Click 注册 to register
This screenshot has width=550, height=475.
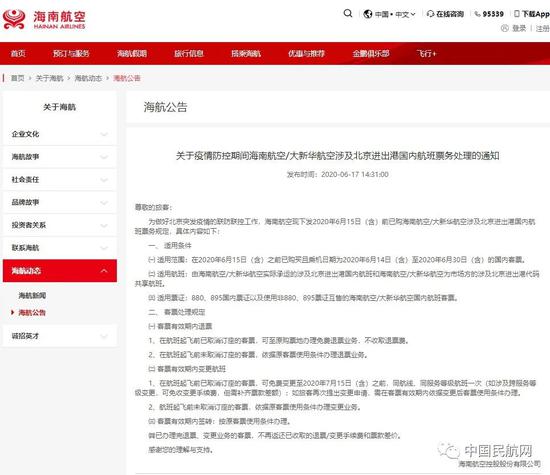coord(543,28)
